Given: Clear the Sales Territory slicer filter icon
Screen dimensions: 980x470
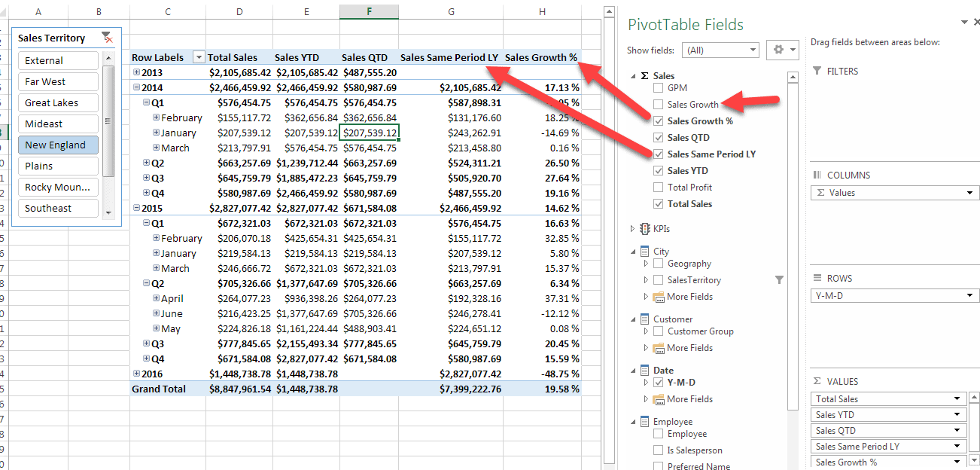Looking at the screenshot, I should pos(107,38).
